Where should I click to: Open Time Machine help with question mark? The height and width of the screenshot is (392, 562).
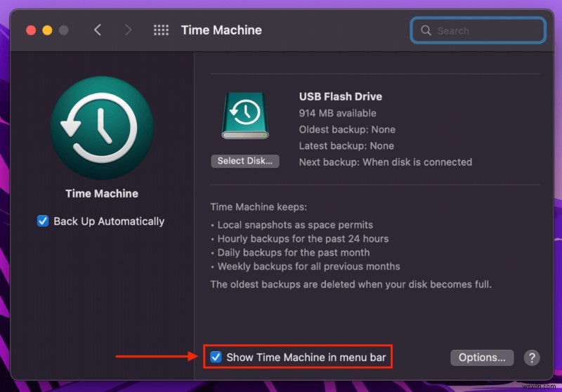pos(532,358)
